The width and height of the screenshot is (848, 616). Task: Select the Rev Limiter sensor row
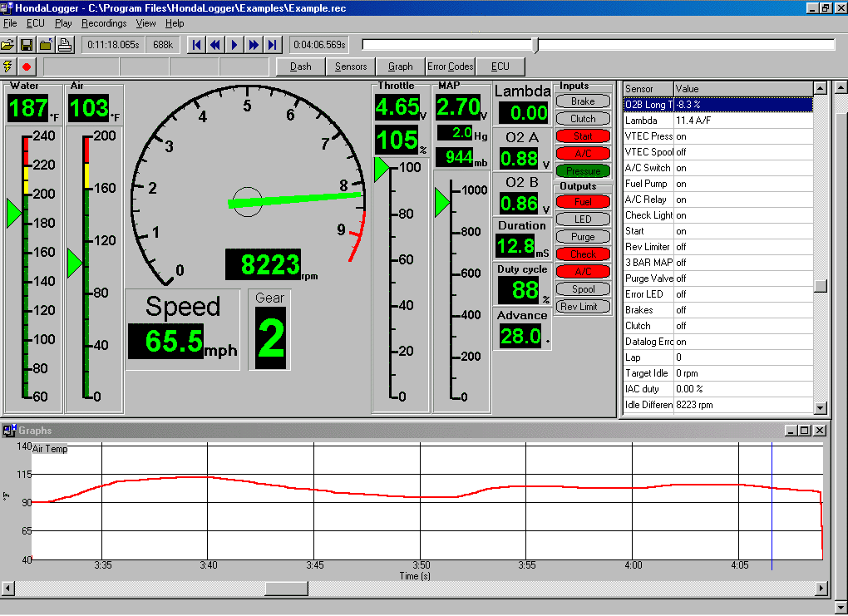pyautogui.click(x=717, y=247)
